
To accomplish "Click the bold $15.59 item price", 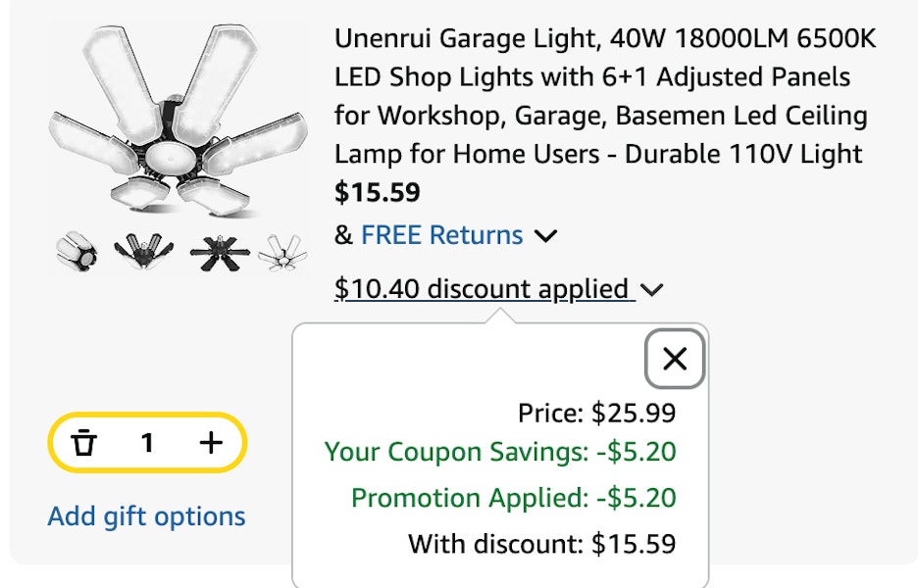I will click(377, 192).
